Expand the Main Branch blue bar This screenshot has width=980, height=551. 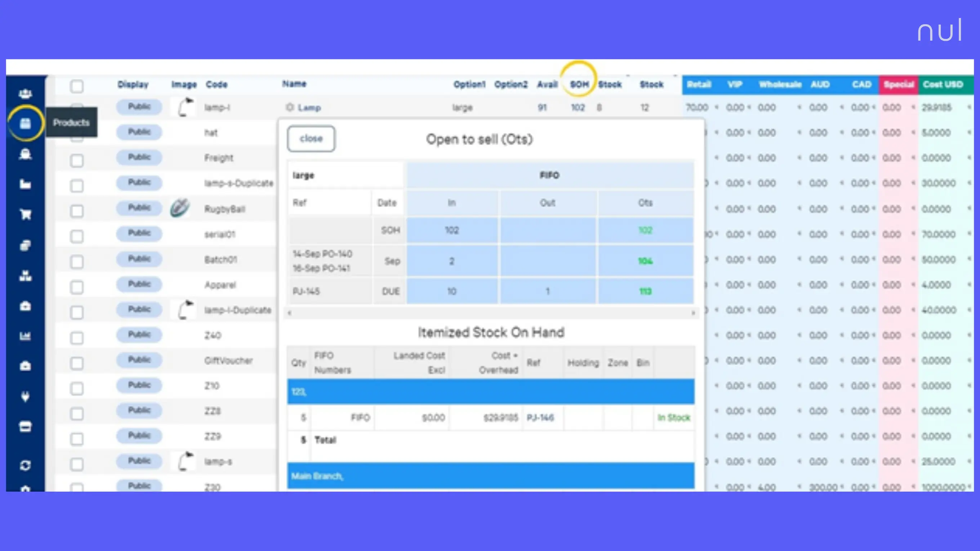click(x=491, y=476)
